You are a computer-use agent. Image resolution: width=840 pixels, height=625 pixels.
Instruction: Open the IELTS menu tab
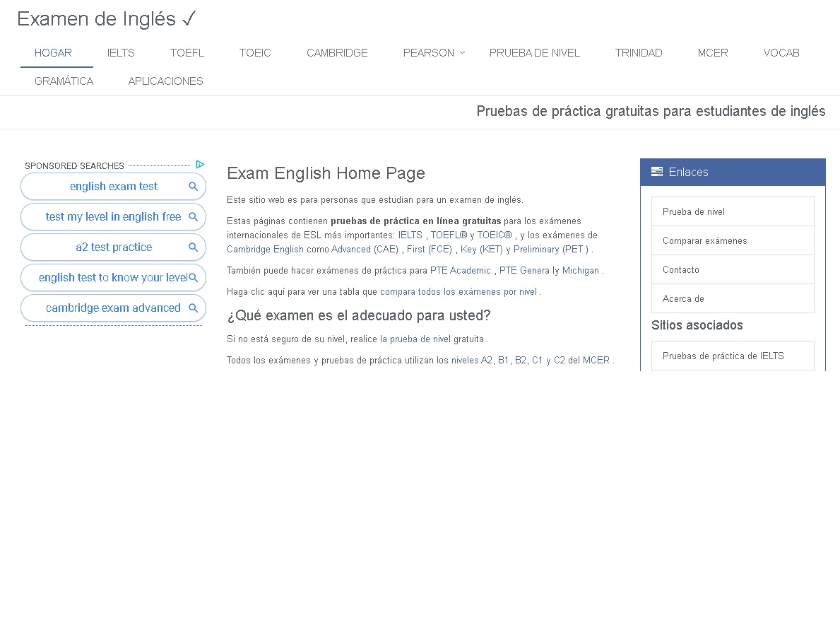(x=121, y=53)
